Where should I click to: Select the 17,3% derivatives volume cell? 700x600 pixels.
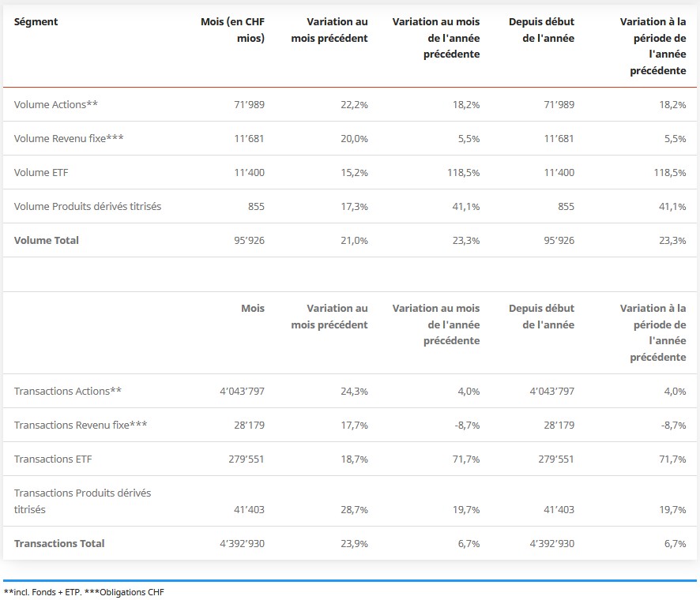355,207
